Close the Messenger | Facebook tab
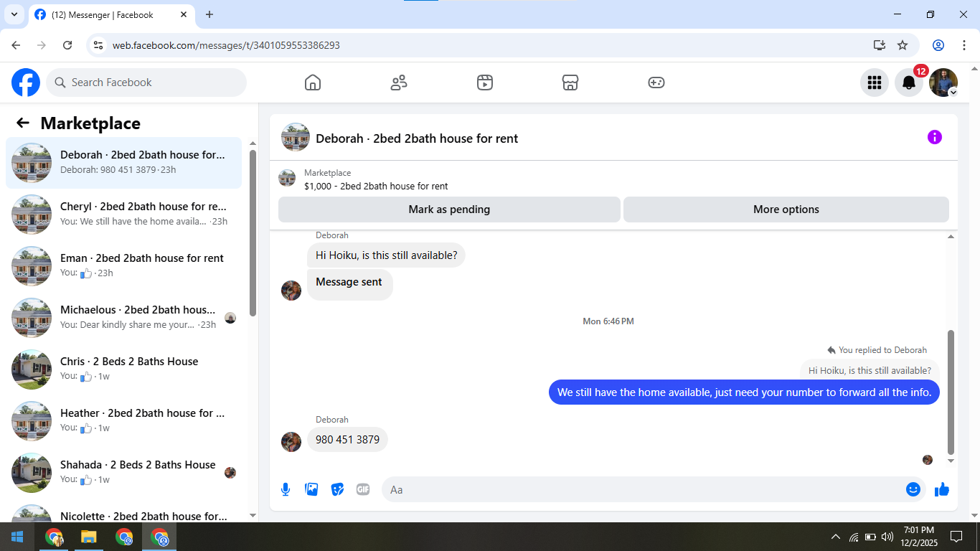 click(184, 14)
